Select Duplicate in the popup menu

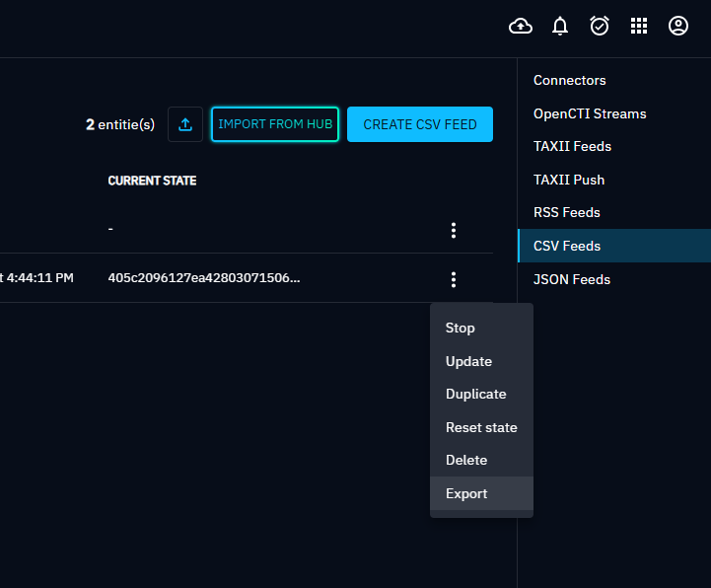[x=475, y=394]
